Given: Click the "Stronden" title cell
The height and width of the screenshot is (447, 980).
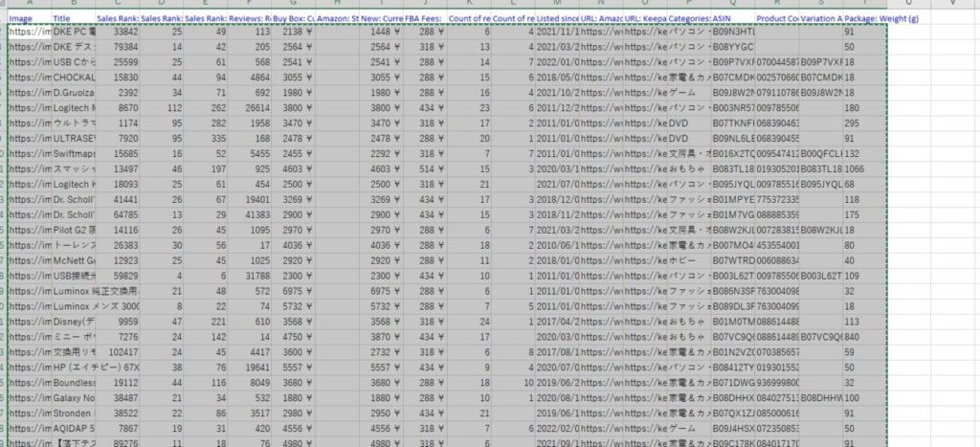Looking at the screenshot, I should (x=73, y=413).
